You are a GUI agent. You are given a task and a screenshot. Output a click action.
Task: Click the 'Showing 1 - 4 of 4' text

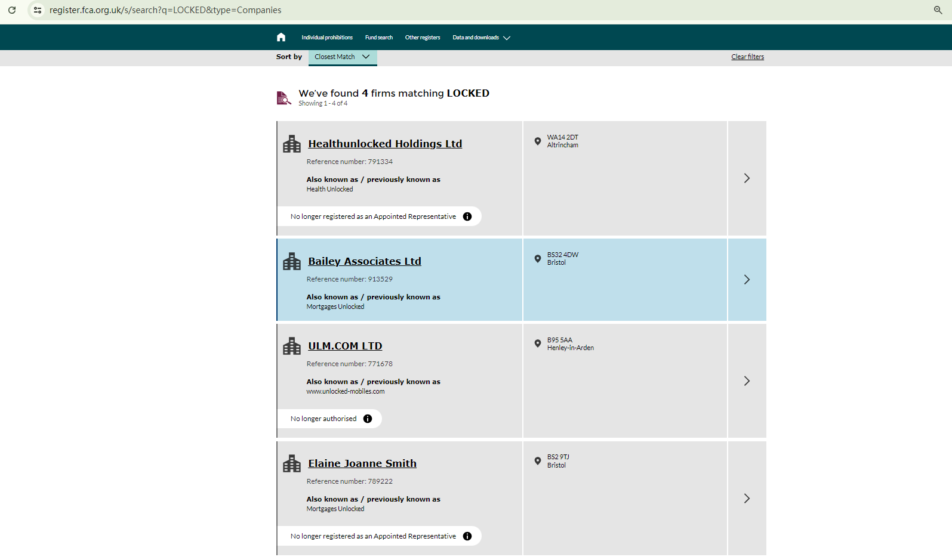323,103
